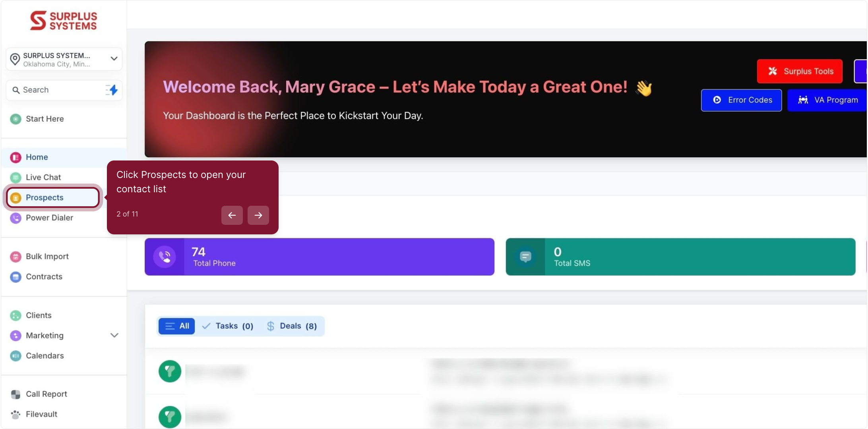Click the Contracts sidebar icon

(15, 277)
